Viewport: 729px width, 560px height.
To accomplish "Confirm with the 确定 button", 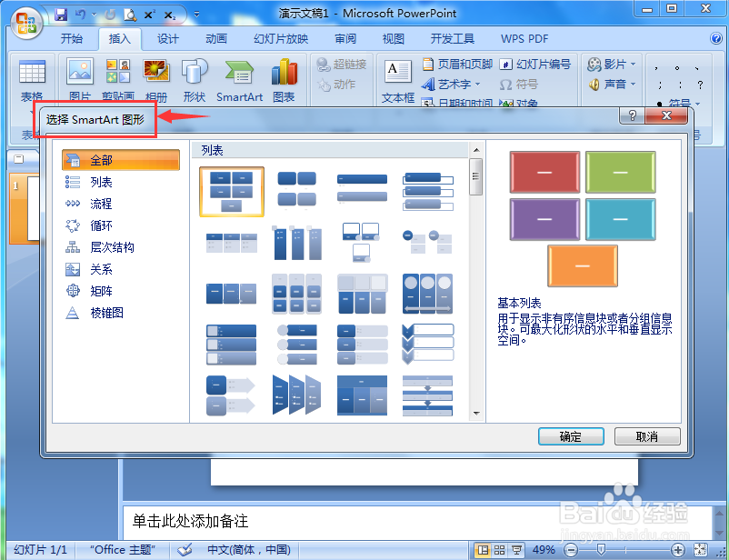I will (x=571, y=436).
